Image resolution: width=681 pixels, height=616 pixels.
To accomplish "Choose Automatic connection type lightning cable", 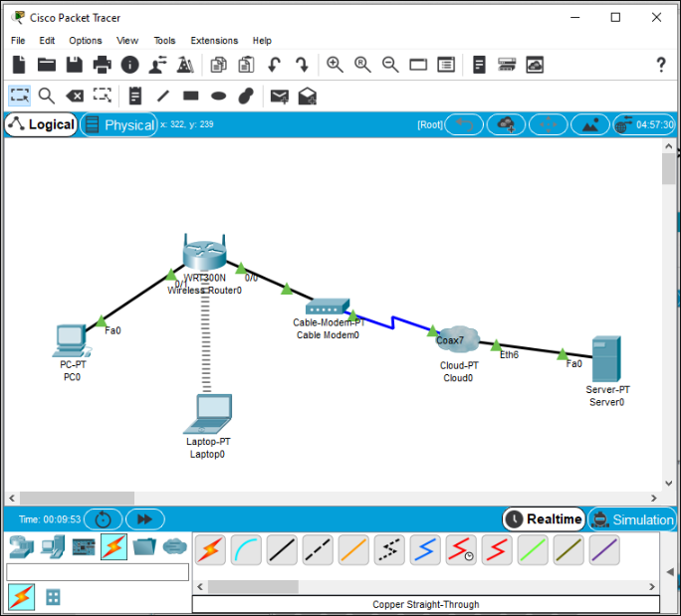I will coord(211,550).
